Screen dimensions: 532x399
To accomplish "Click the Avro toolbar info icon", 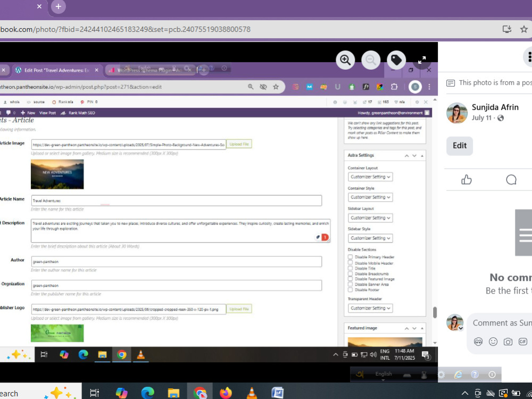I will pos(492,375).
